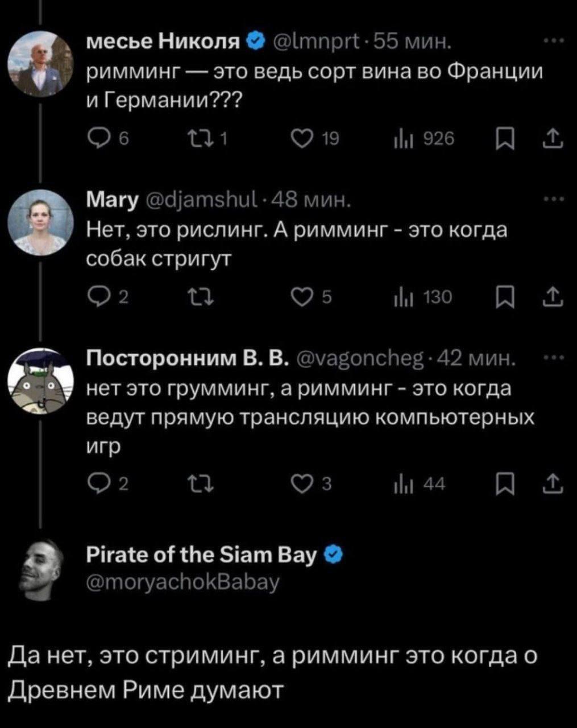Open more options on Mary's tweet
577x728 pixels.
pyautogui.click(x=553, y=200)
